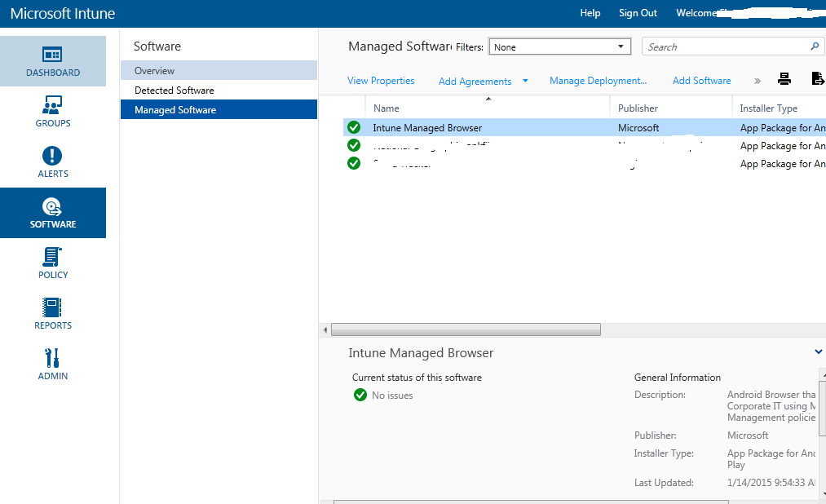Collapse the Intune Managed Browser details chevron
This screenshot has height=504, width=826.
[x=818, y=351]
